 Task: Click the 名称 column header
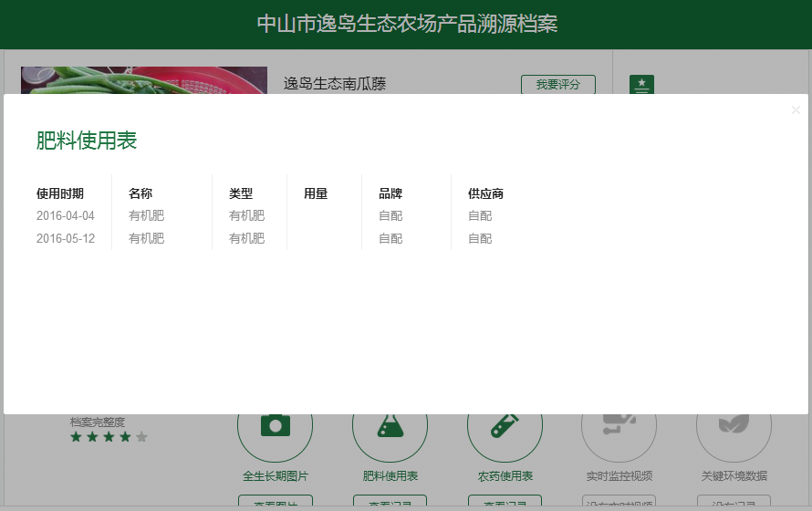point(141,193)
